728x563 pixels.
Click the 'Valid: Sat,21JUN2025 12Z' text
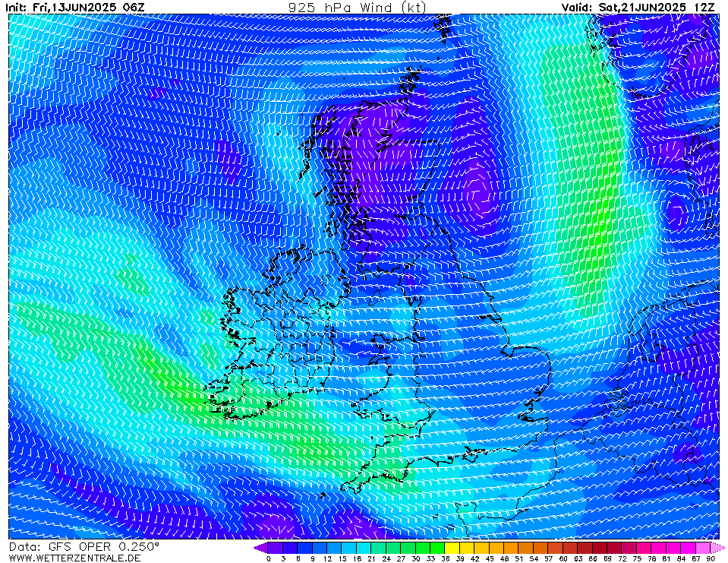point(638,8)
